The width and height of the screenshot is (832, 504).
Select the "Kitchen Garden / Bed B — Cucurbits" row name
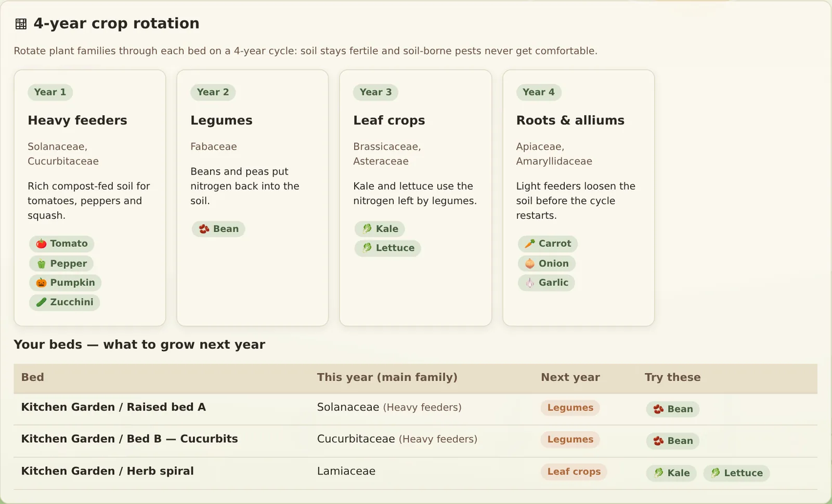pyautogui.click(x=129, y=439)
